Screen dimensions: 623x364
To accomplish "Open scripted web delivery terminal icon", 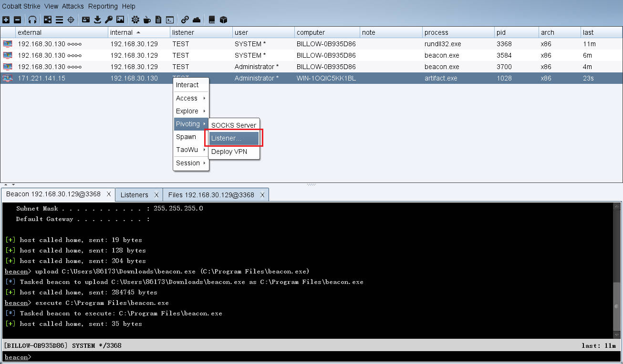I will pyautogui.click(x=170, y=20).
